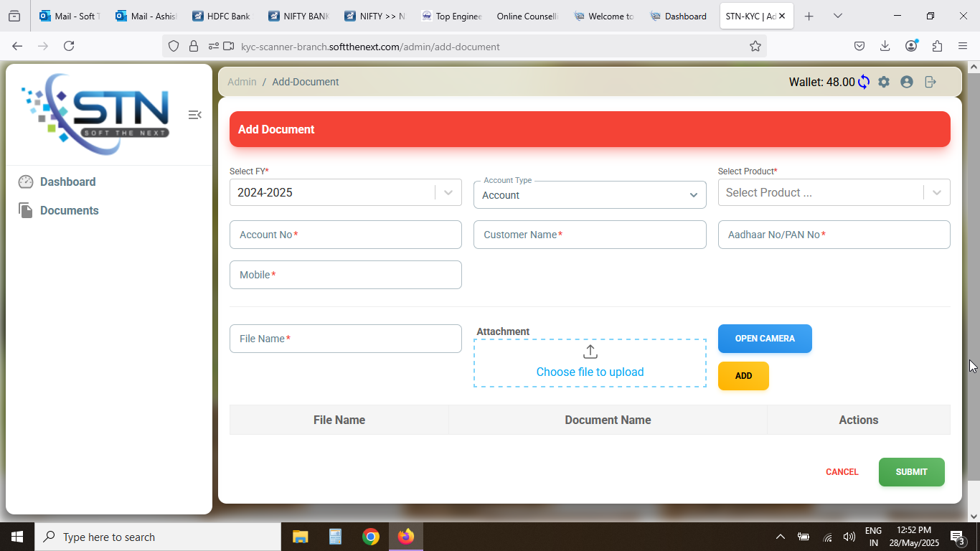Open the volume control in system tray

click(849, 537)
